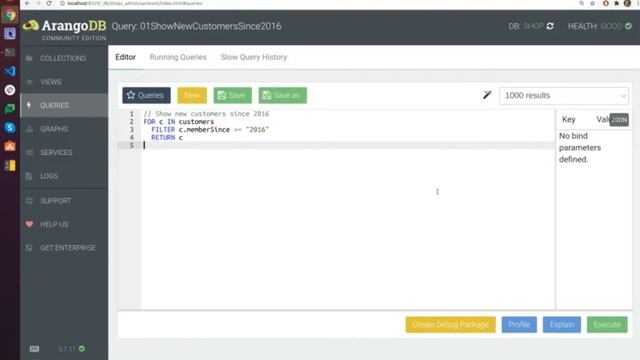Image resolution: width=640 pixels, height=360 pixels.
Task: Click Help Us in the sidebar
Action: 64,224
